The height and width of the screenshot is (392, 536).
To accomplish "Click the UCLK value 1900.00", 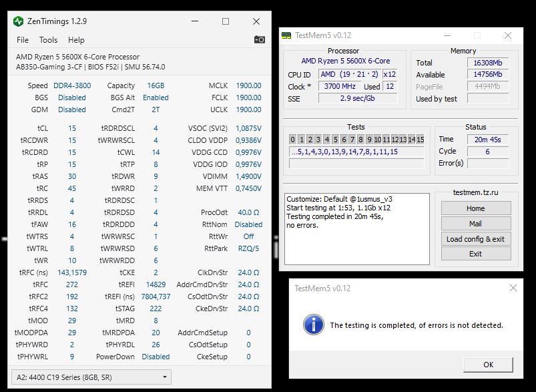I will point(248,110).
